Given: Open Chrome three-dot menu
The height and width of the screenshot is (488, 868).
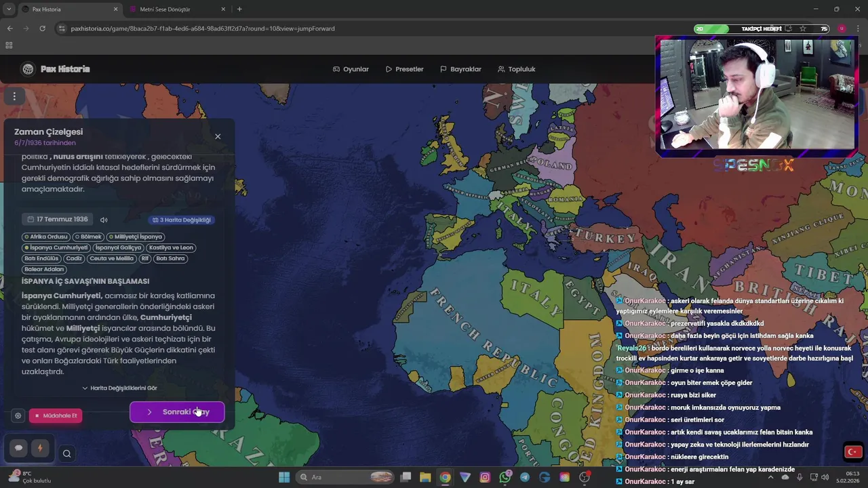Looking at the screenshot, I should pos(858,28).
